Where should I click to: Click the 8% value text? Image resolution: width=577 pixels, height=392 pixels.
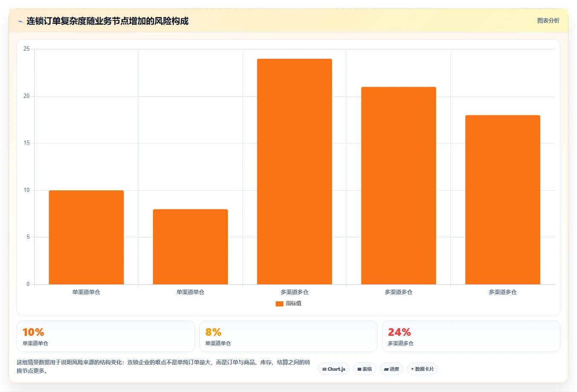tap(213, 332)
